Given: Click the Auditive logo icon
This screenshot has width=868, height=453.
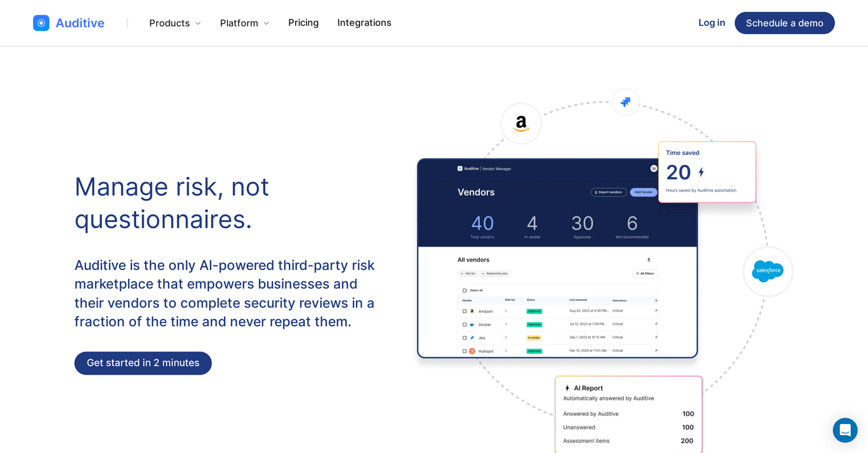Looking at the screenshot, I should tap(41, 23).
